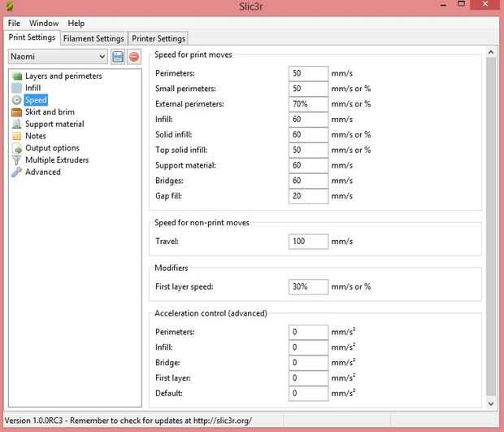This screenshot has height=432, width=504.
Task: Open the Output options page
Action: (x=52, y=148)
